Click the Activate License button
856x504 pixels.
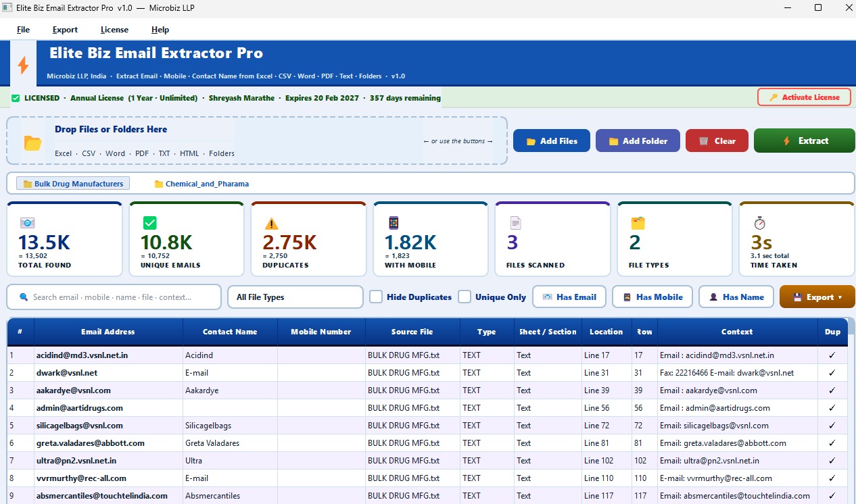[804, 97]
